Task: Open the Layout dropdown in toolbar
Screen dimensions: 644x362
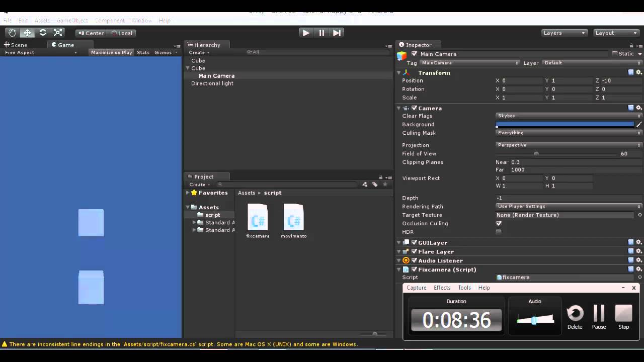Action: tap(616, 33)
